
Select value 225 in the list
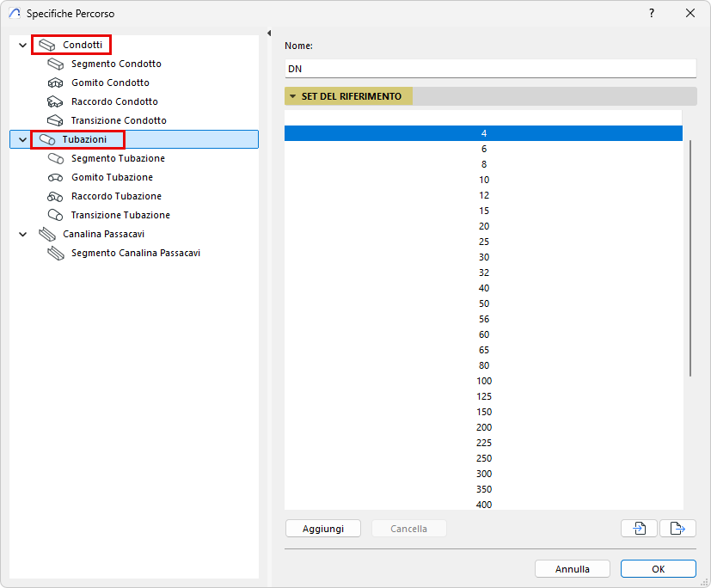483,443
